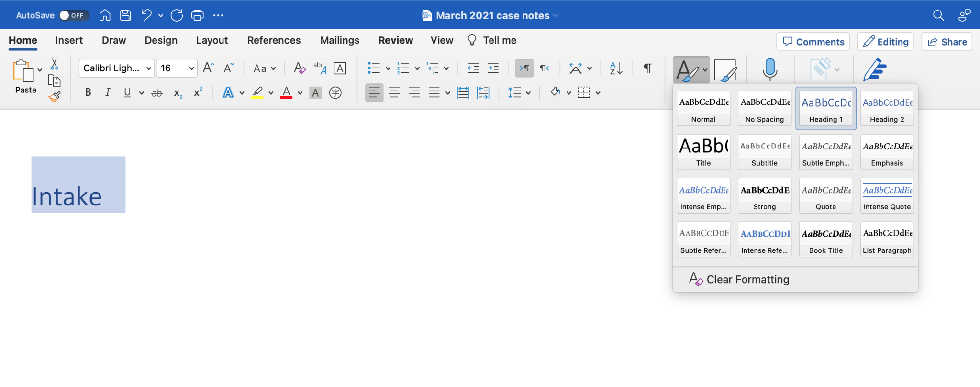Toggle Bold formatting
Image resolution: width=980 pixels, height=387 pixels.
pyautogui.click(x=88, y=92)
